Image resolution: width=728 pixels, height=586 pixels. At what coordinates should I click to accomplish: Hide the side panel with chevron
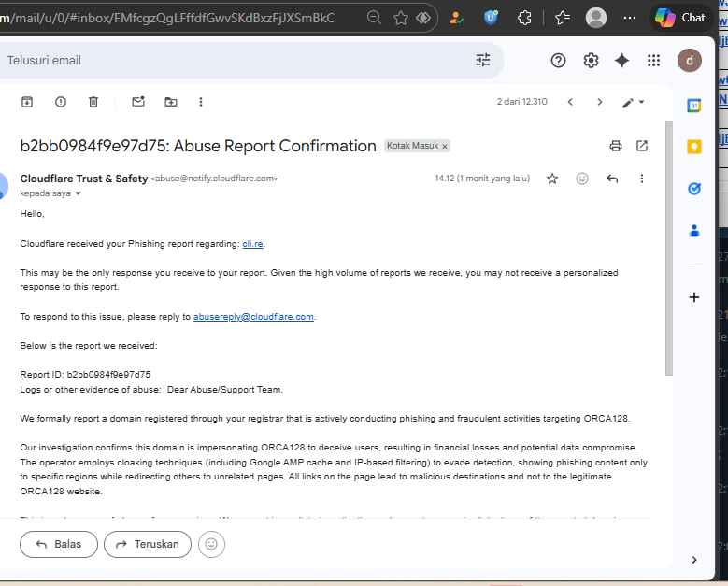coord(694,560)
